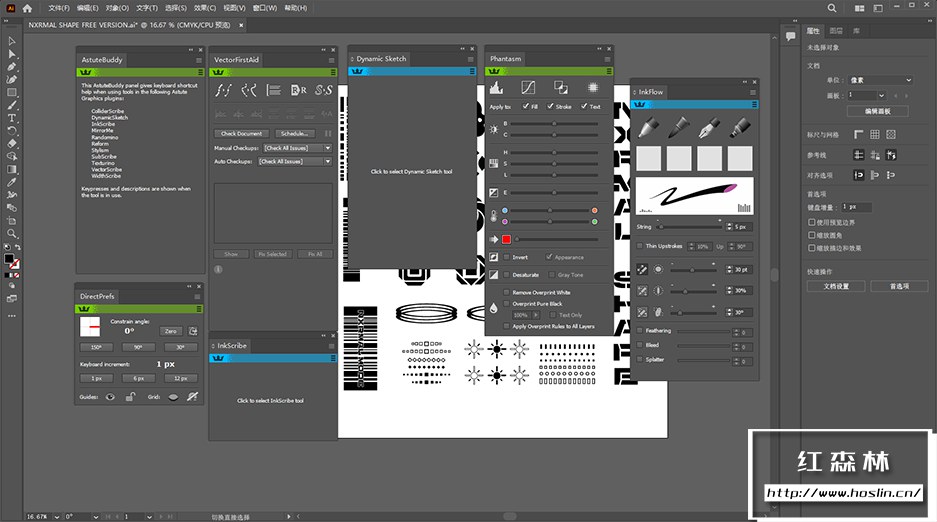937x522 pixels.
Task: Open the 窗口(W) menu
Action: (x=265, y=8)
